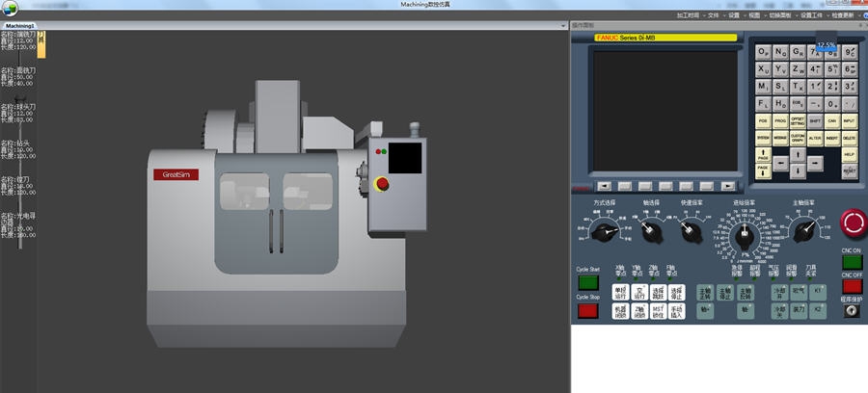Click the 进给倍率 feed rate dial
Viewport: 868px width, 393px height.
point(744,235)
